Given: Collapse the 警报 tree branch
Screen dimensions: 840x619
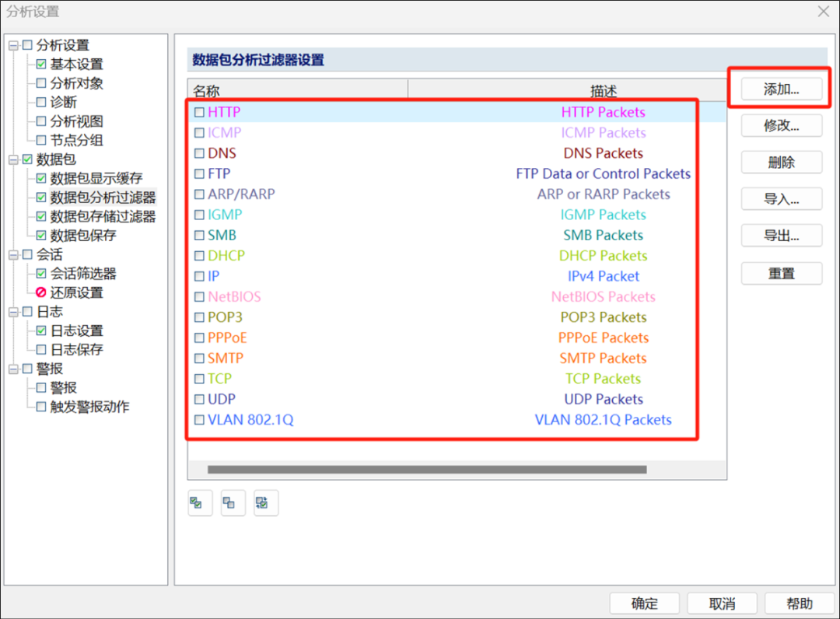Looking at the screenshot, I should (14, 368).
